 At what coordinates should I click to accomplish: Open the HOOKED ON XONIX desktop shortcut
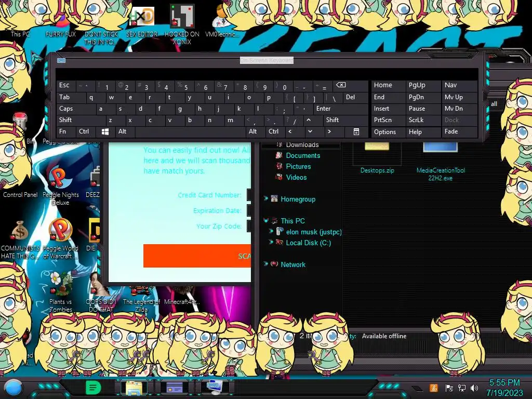(182, 24)
